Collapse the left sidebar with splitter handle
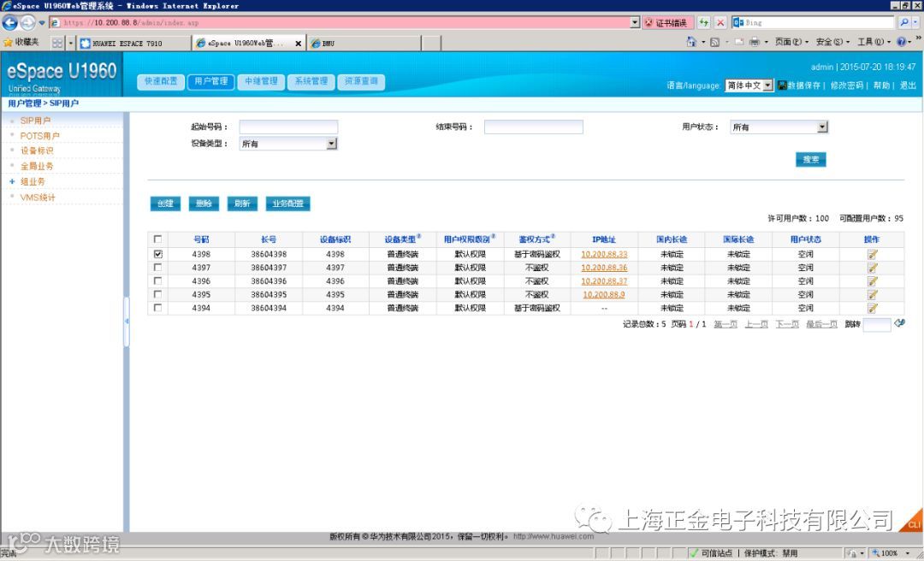This screenshot has width=924, height=561. [x=126, y=322]
